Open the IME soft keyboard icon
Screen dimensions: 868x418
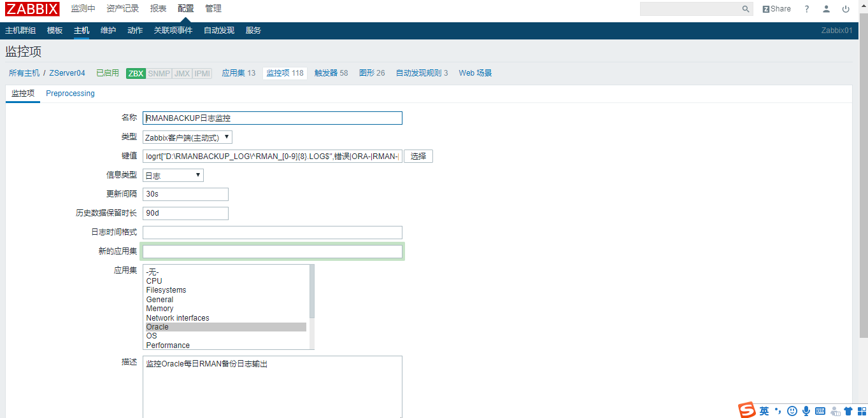point(820,411)
